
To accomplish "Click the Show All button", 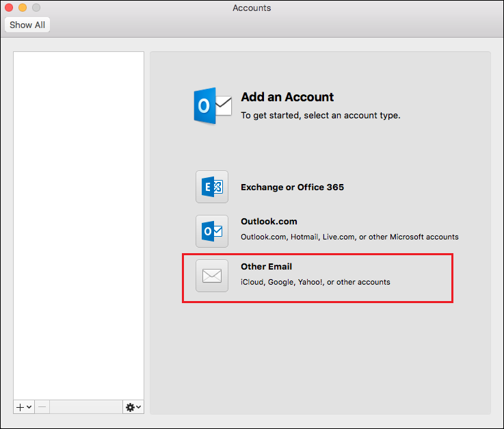I will point(27,25).
